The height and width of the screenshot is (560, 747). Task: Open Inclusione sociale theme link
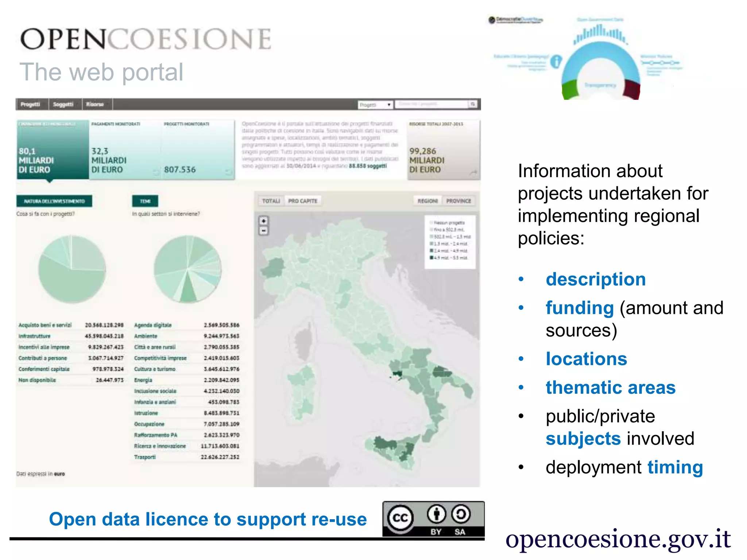click(x=155, y=391)
